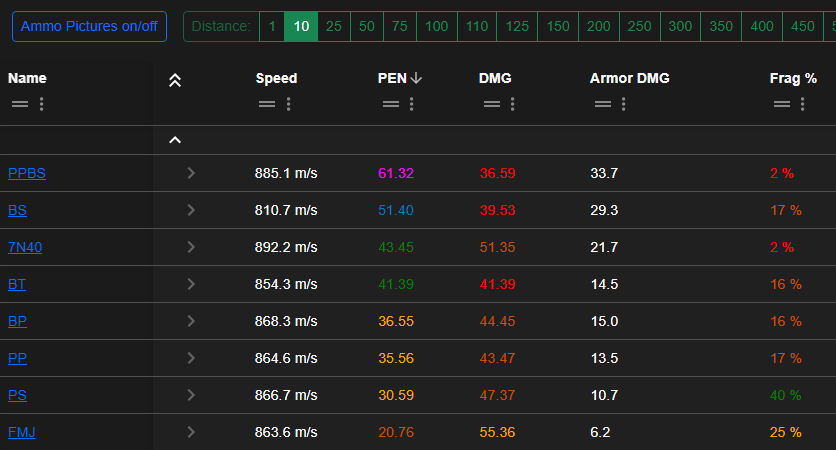Image resolution: width=836 pixels, height=450 pixels.
Task: Toggle Ammo Pictures on/off button
Action: (x=89, y=26)
